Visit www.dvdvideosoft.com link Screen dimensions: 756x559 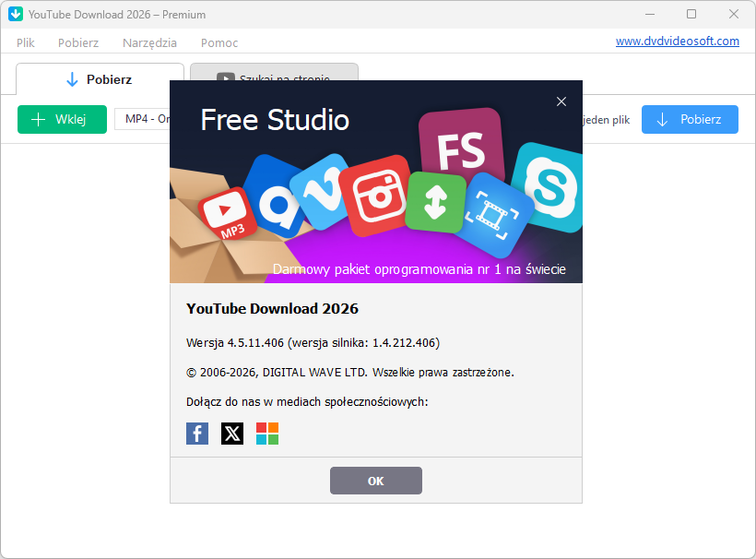pyautogui.click(x=677, y=41)
